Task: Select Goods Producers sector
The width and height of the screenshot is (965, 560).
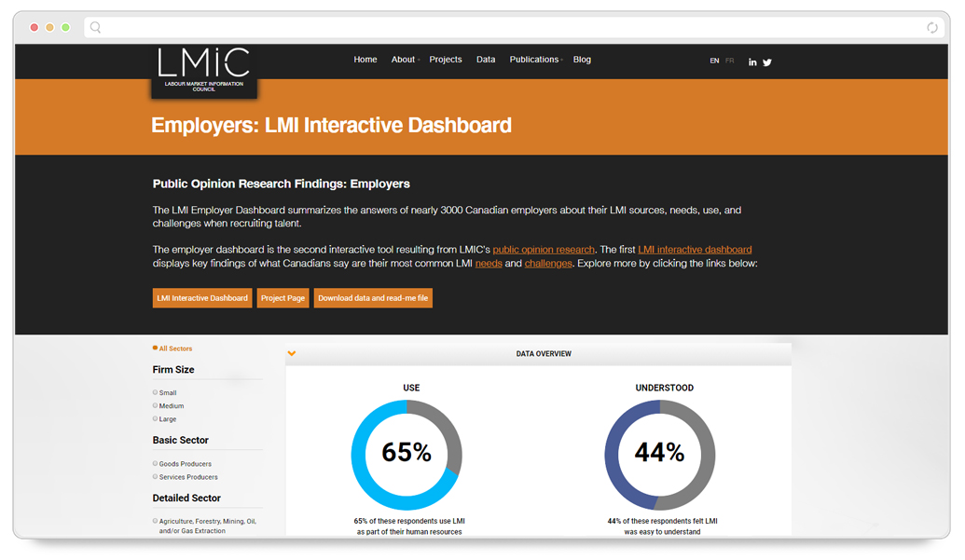Action: click(x=182, y=463)
